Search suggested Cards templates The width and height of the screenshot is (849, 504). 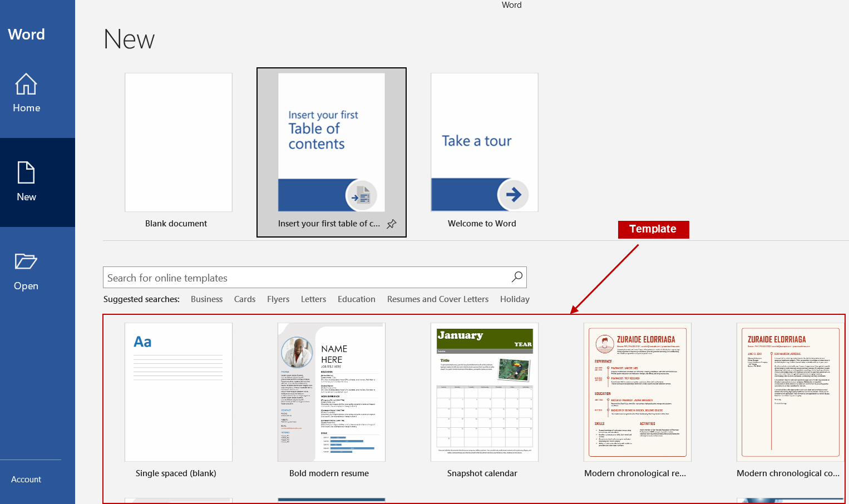point(245,299)
